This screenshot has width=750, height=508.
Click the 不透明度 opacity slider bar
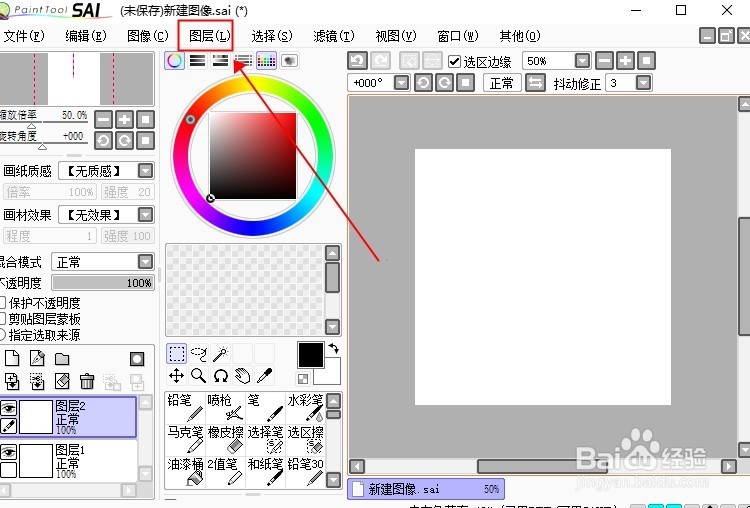(x=103, y=283)
